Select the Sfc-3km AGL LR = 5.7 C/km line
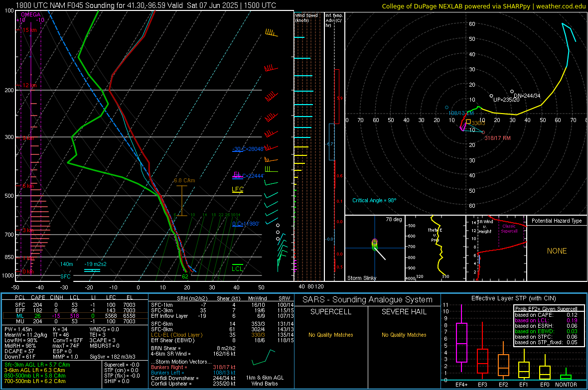Image resolution: width=588 pixels, height=390 pixels. 37,365
